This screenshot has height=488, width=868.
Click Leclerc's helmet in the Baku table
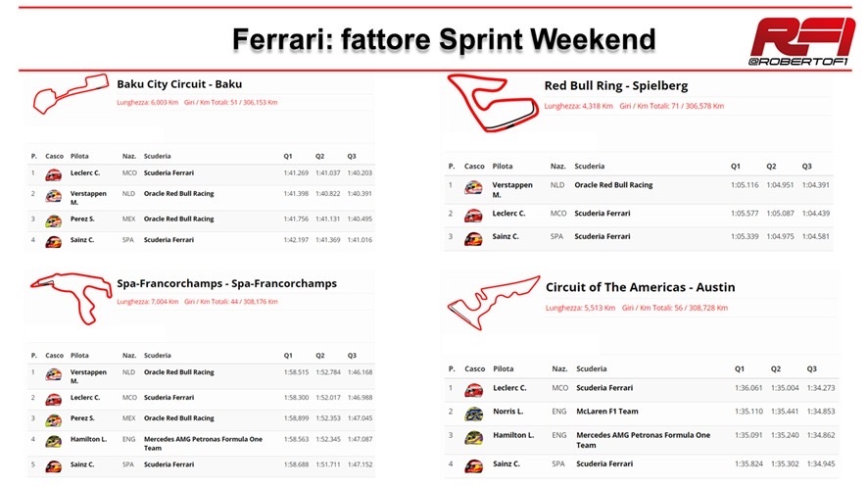(54, 173)
